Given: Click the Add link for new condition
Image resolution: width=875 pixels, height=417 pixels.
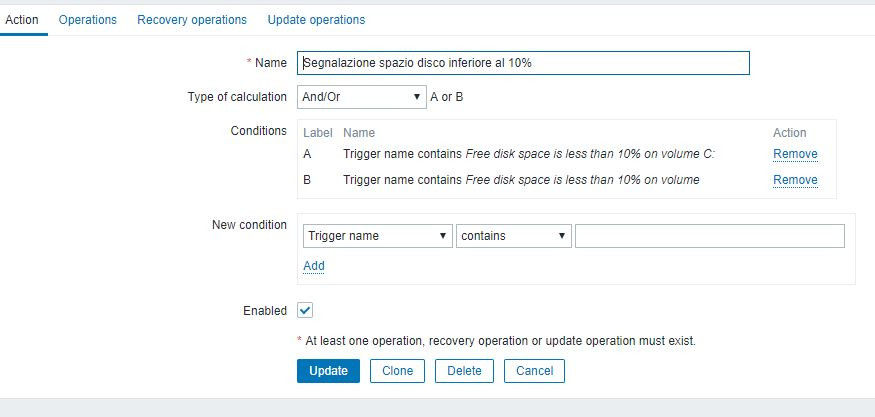Looking at the screenshot, I should [314, 266].
